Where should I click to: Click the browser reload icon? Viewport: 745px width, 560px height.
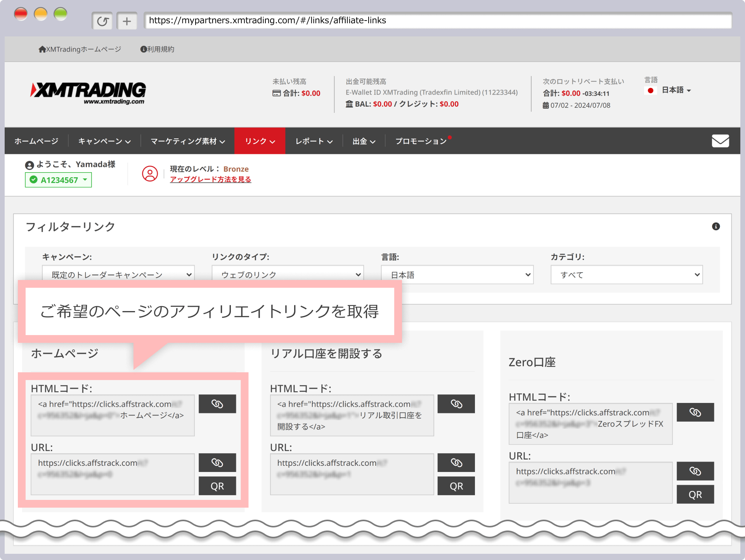pos(102,21)
